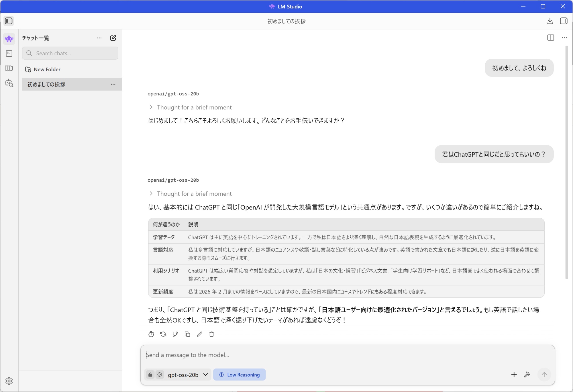Open options menu for 初めましての挨拶 chat
Image resolution: width=573 pixels, height=392 pixels.
(113, 84)
